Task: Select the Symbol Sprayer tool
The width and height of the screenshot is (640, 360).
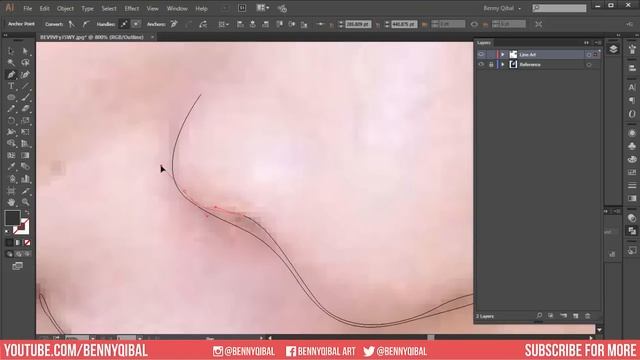Action: click(11, 179)
